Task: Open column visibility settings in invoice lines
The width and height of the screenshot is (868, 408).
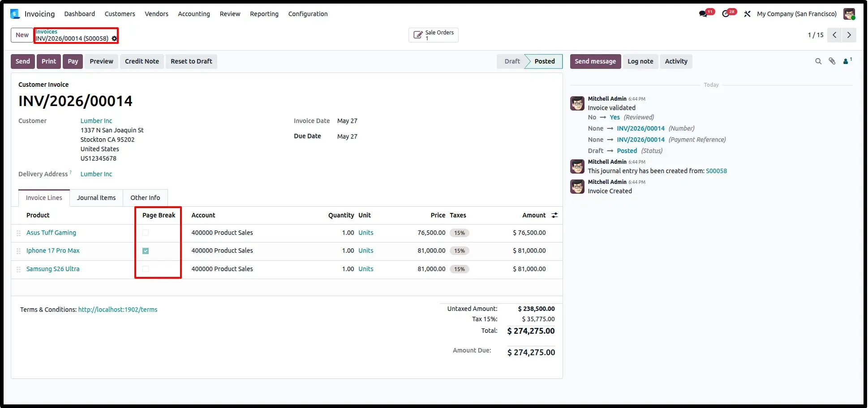Action: pyautogui.click(x=554, y=215)
